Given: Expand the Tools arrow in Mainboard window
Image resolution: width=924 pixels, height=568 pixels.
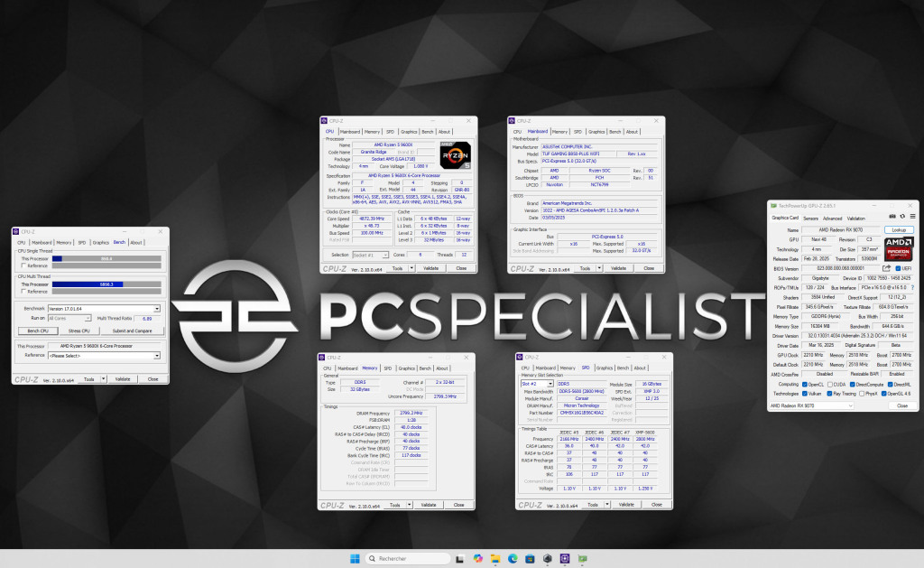Looking at the screenshot, I should (x=600, y=268).
